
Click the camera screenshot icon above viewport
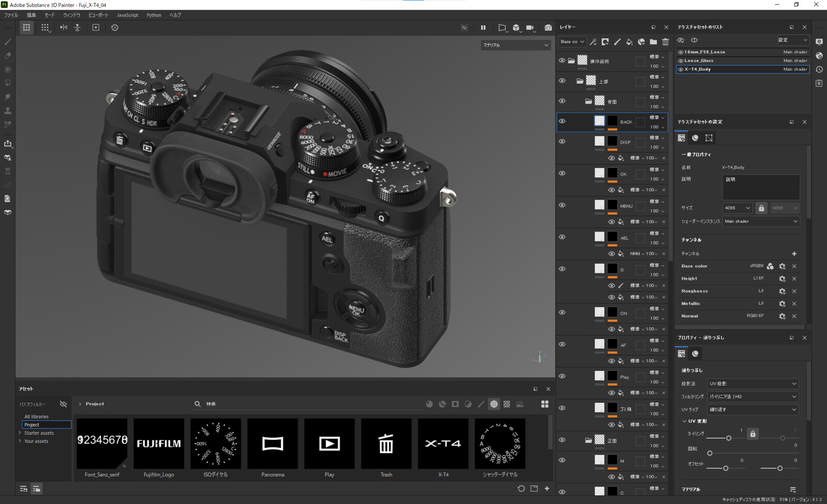(x=548, y=27)
